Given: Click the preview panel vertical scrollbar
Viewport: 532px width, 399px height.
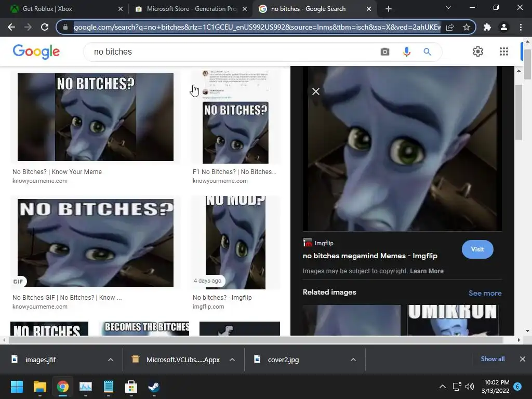Looking at the screenshot, I should tap(519, 112).
